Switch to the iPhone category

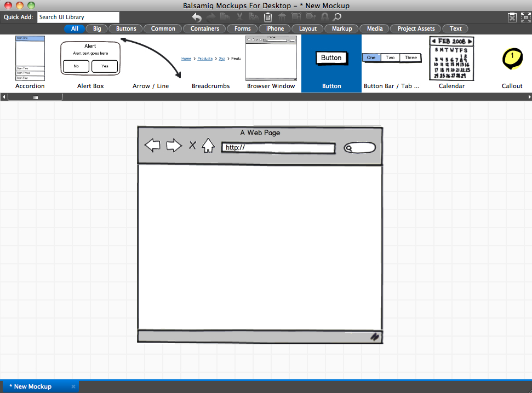[x=275, y=28]
